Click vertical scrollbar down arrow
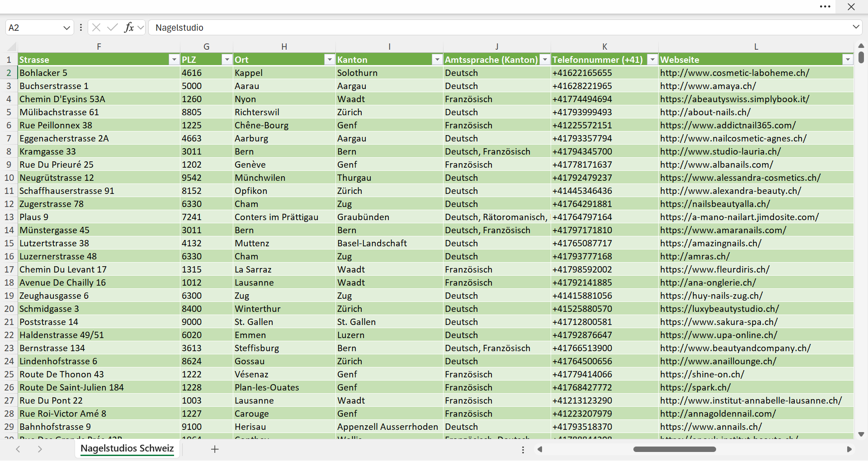This screenshot has height=461, width=868. [861, 434]
